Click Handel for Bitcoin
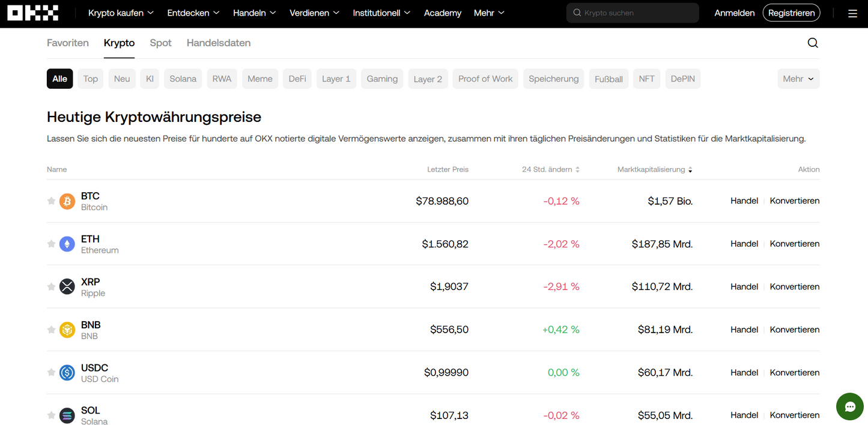The width and height of the screenshot is (868, 425). pos(744,200)
